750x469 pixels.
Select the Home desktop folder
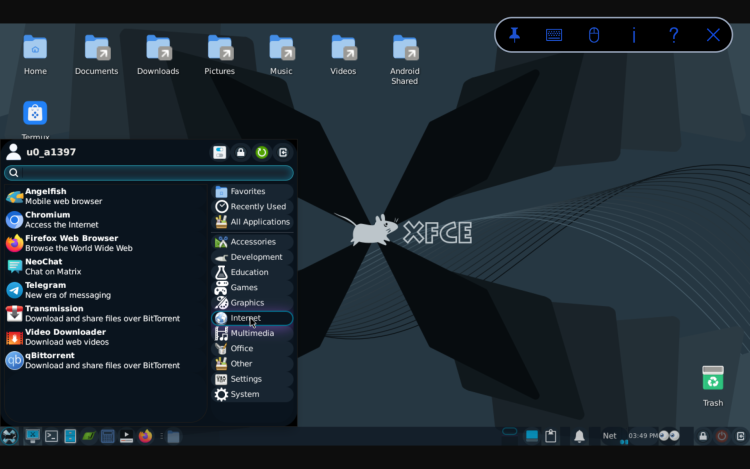coord(35,55)
